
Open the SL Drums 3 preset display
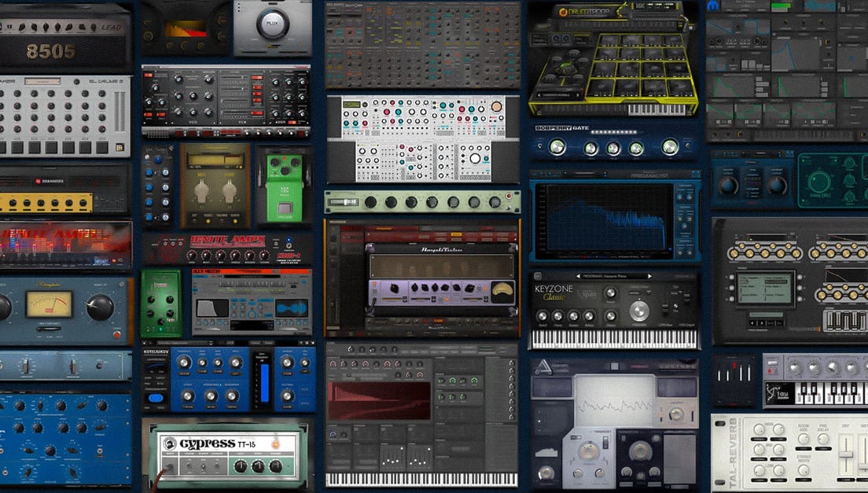[42, 81]
